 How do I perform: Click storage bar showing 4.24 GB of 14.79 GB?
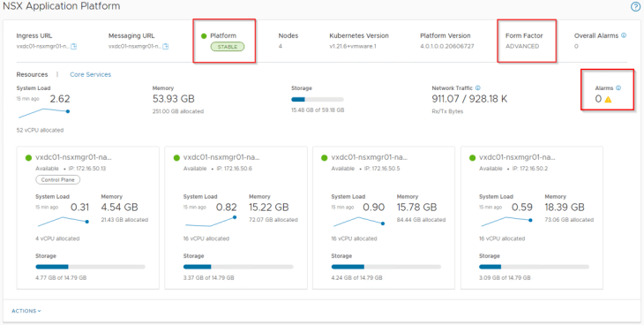(386, 267)
